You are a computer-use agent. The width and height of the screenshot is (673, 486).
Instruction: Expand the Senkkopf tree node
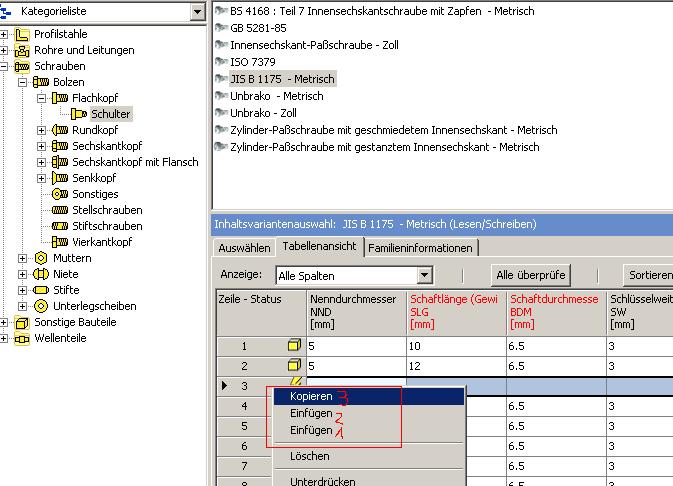pyautogui.click(x=42, y=178)
